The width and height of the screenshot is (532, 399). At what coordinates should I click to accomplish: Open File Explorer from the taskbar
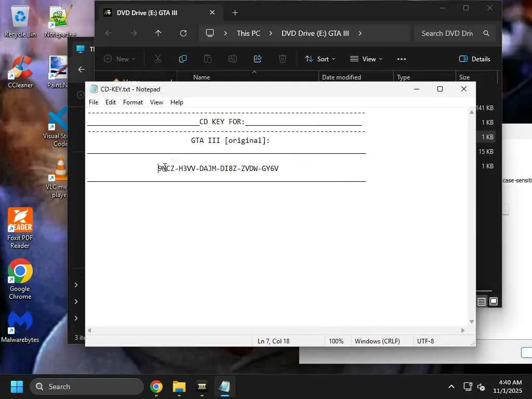[x=179, y=387]
